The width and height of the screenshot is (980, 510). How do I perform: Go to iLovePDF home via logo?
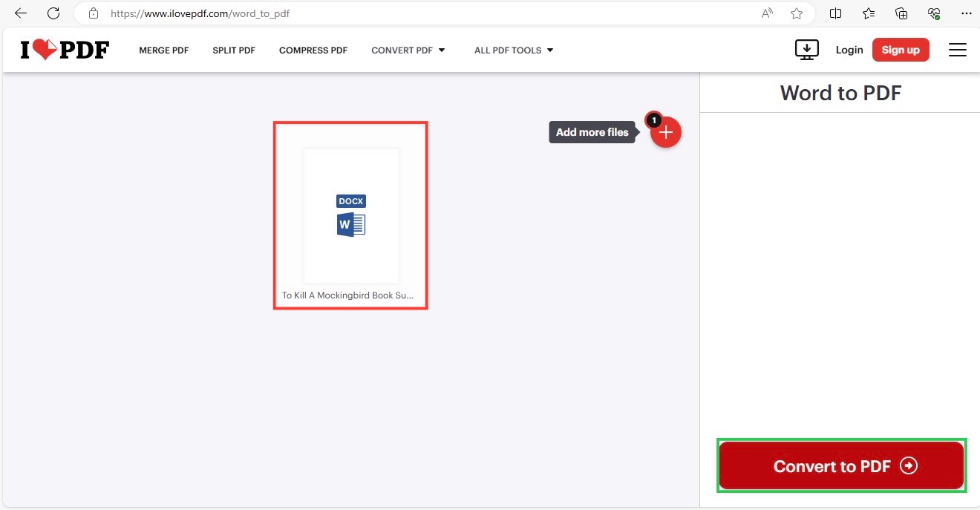(x=65, y=50)
